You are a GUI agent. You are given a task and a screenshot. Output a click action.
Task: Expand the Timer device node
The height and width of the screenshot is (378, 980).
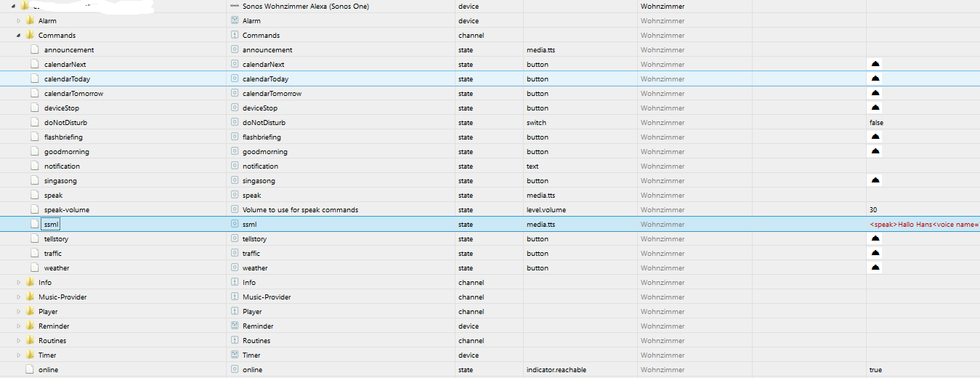point(19,355)
